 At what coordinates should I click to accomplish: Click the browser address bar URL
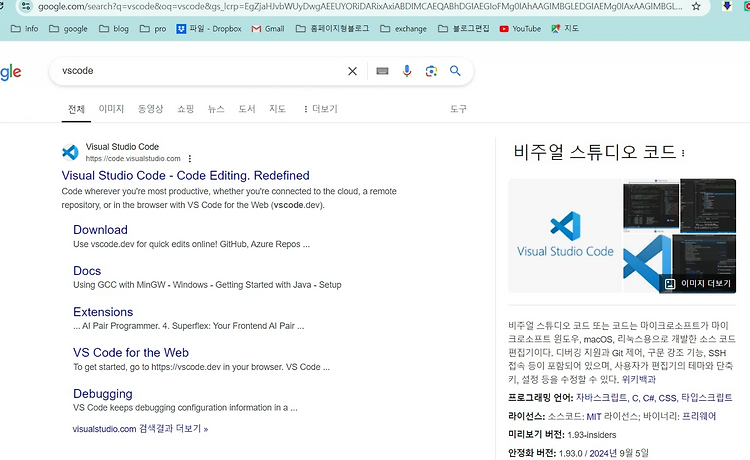tap(360, 7)
